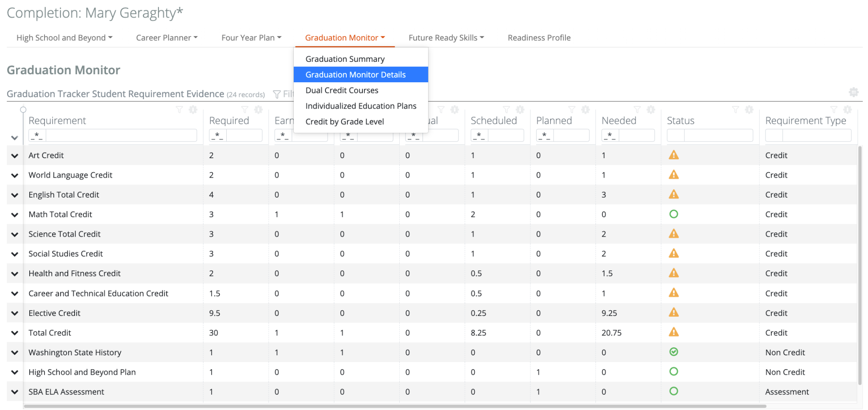The width and height of the screenshot is (868, 410).
Task: Expand the Social Studies Credit row
Action: [15, 254]
